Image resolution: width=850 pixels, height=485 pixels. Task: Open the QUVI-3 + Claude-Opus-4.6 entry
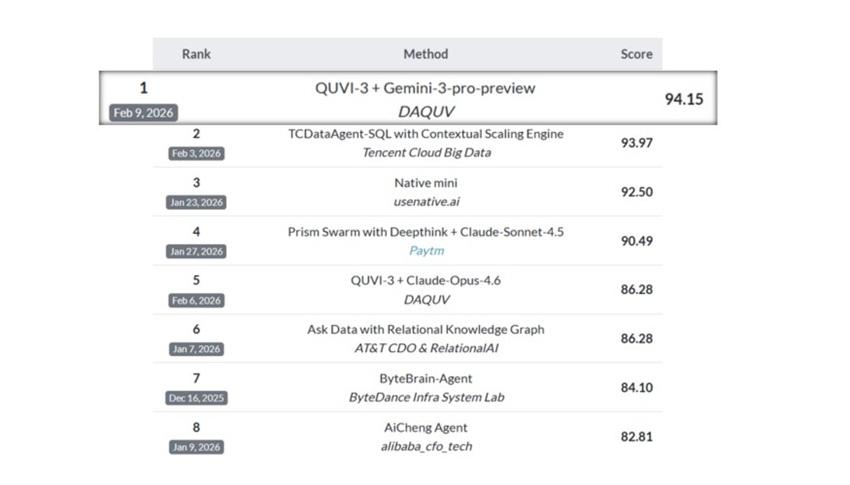coord(425,281)
